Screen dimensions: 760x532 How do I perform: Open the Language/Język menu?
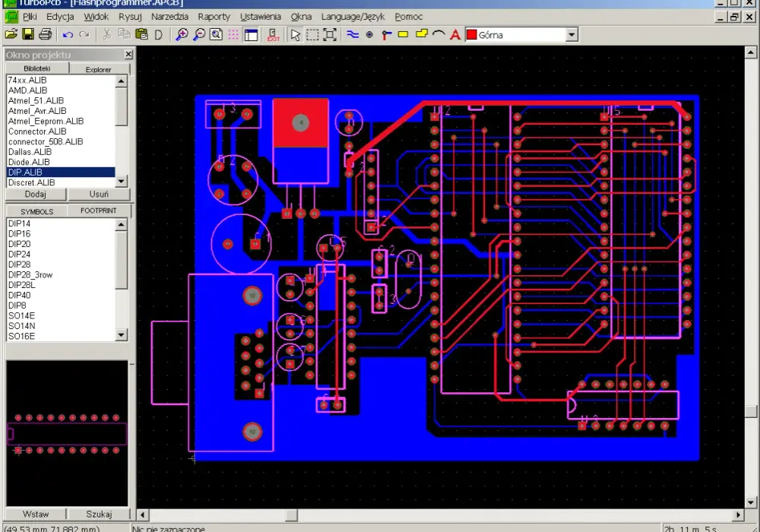(x=353, y=17)
